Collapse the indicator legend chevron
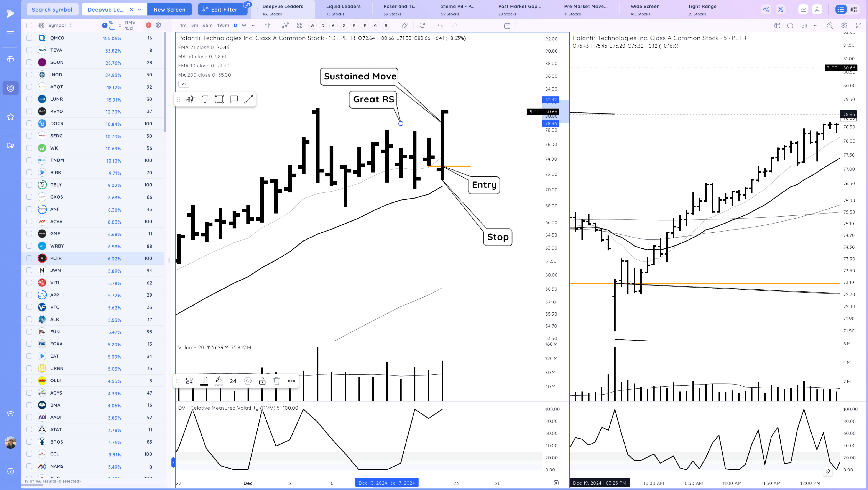This screenshot has height=490, width=868. [x=184, y=84]
